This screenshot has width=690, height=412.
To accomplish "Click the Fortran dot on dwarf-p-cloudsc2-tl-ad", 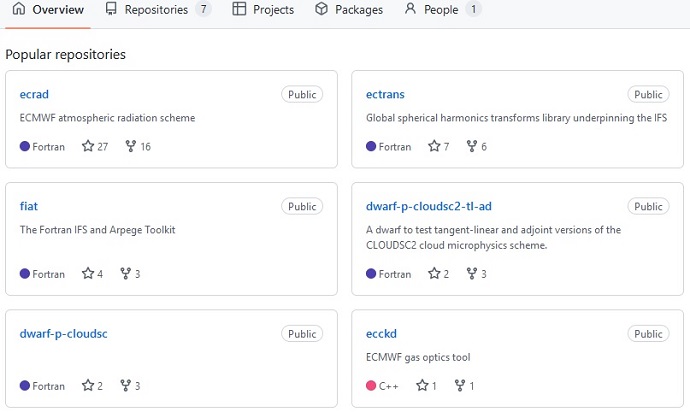I will coord(371,274).
